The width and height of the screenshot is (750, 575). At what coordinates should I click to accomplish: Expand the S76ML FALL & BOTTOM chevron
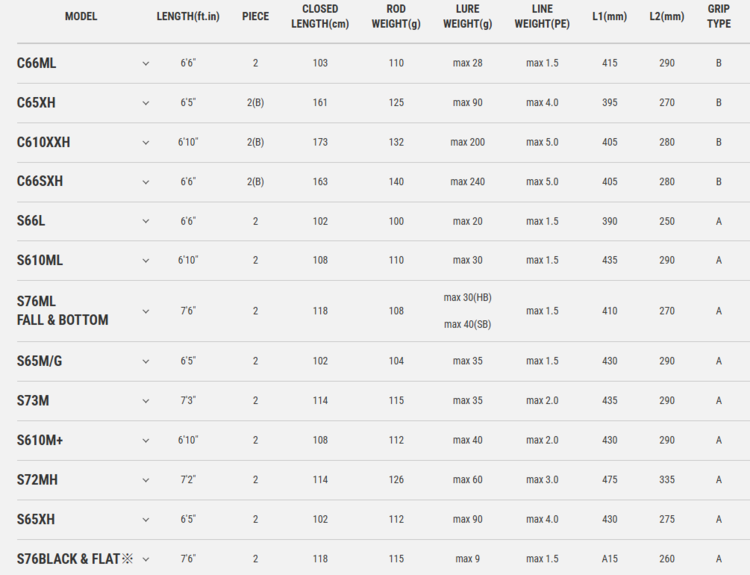tap(145, 311)
